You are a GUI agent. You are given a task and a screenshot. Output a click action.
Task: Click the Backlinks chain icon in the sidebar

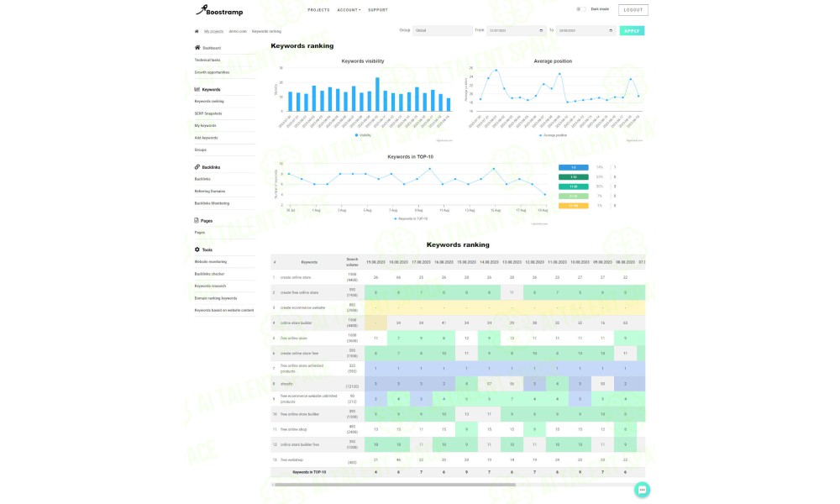click(x=197, y=167)
